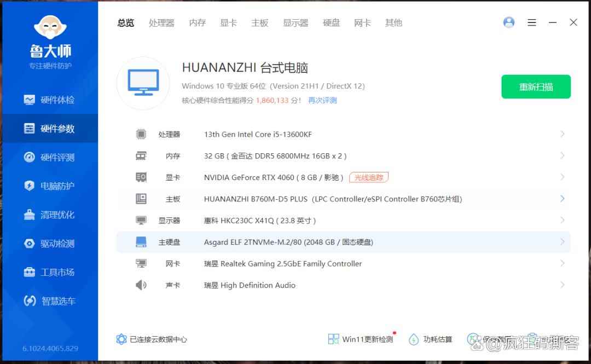Screen dimensions: 591x364
Task: Click 13th Gen Intel Core i5-13600KF text
Action: click(258, 134)
